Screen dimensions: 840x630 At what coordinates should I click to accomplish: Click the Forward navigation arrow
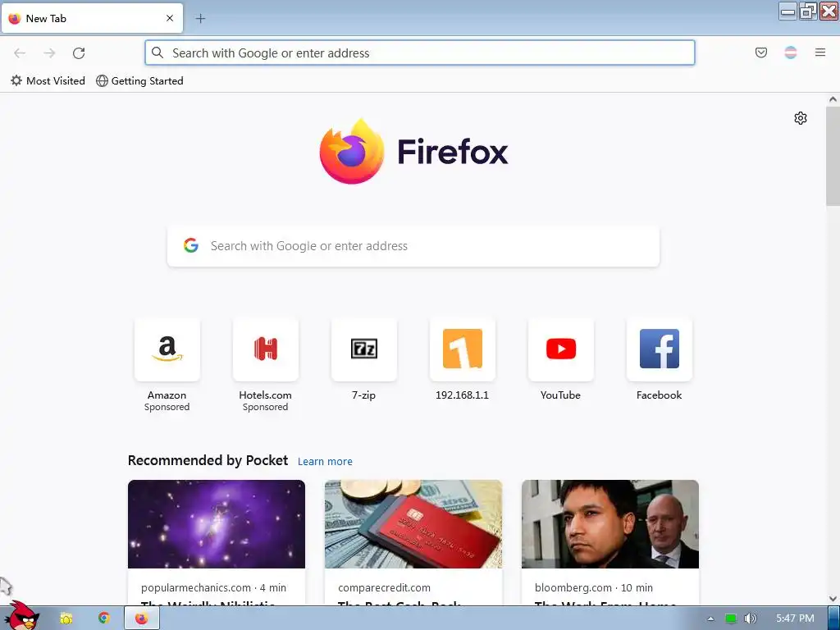coord(49,53)
